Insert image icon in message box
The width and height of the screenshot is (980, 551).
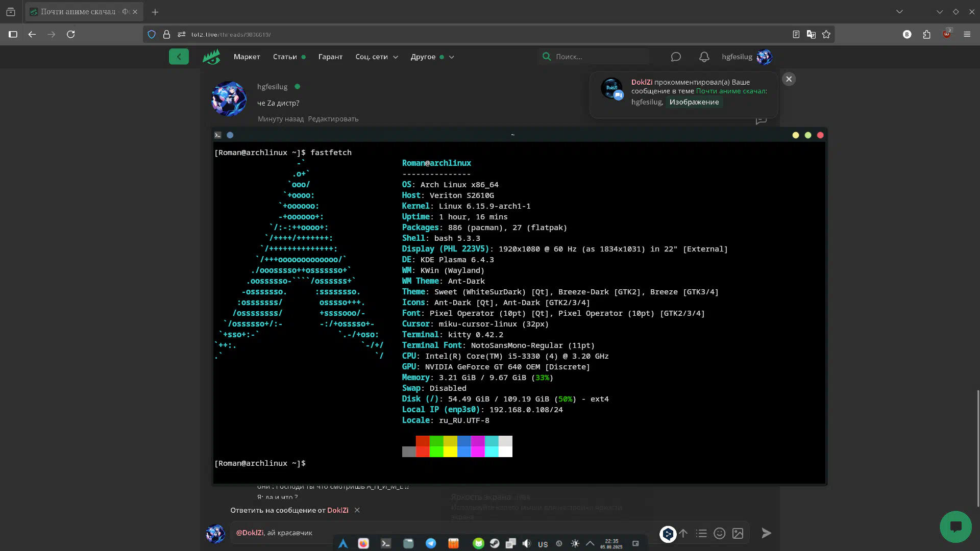pos(738,533)
